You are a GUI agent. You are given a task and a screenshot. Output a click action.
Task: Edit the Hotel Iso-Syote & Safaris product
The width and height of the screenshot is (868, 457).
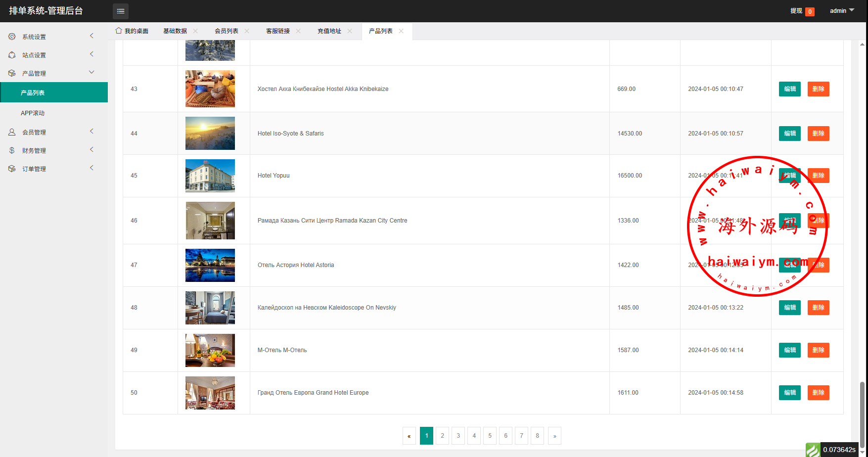(789, 134)
